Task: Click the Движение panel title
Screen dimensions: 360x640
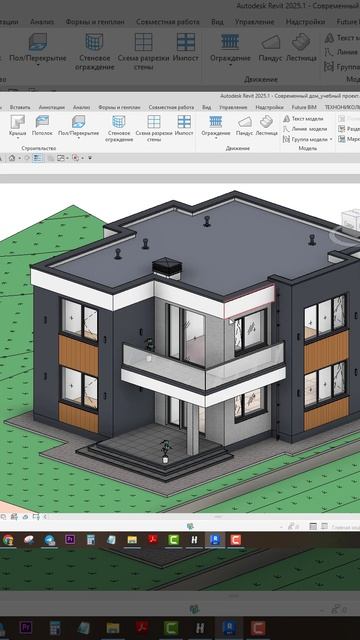Action: click(238, 149)
